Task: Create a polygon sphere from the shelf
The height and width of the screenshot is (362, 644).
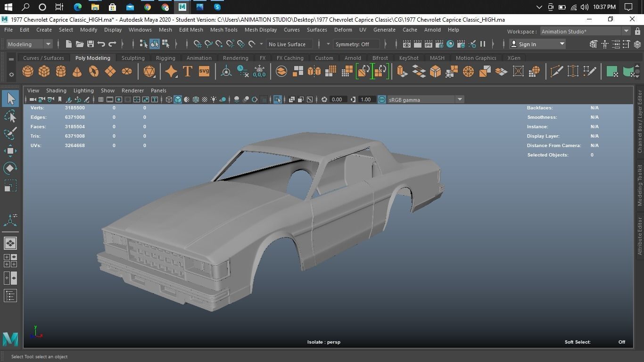Action: (x=28, y=72)
